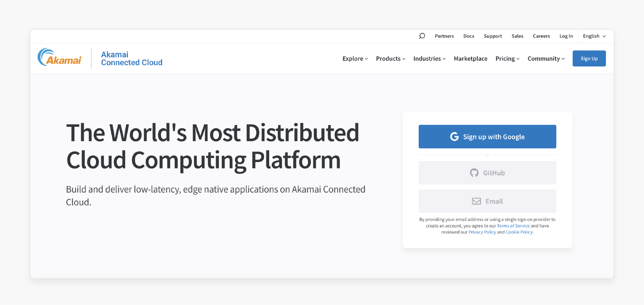The image size is (644, 305).
Task: Choose Sign up with Google
Action: coord(487,137)
